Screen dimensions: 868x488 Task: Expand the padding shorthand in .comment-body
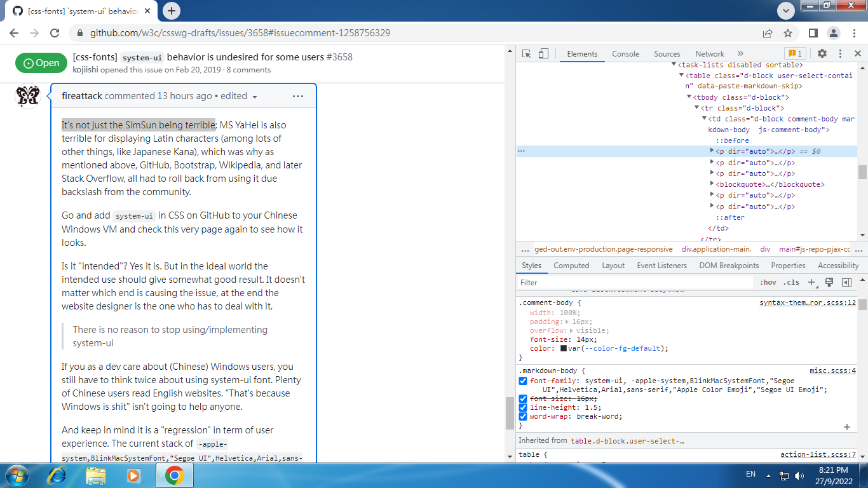(567, 322)
